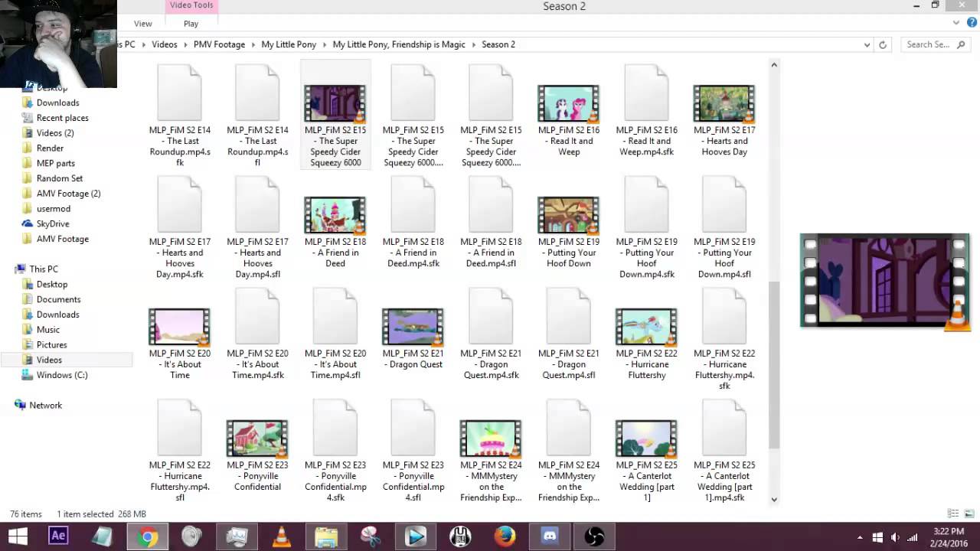The image size is (980, 551).
Task: Open Firefox from the taskbar
Action: click(x=505, y=536)
